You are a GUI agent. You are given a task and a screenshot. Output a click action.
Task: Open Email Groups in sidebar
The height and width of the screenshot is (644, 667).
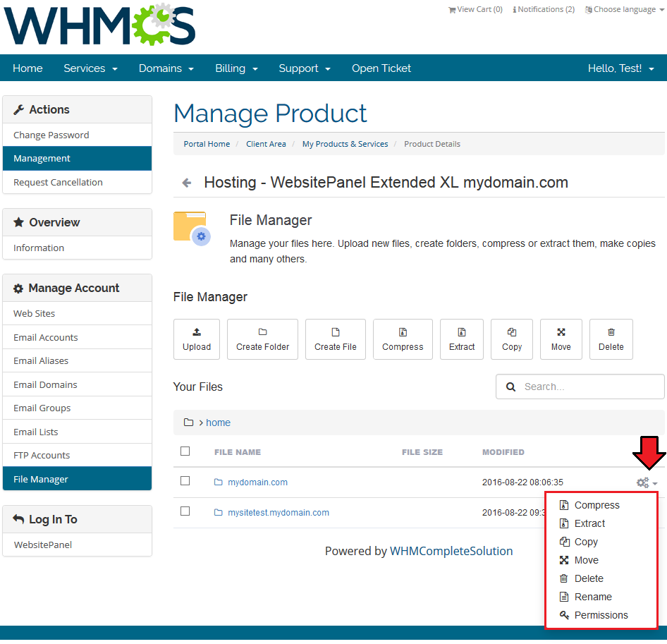[x=77, y=408]
